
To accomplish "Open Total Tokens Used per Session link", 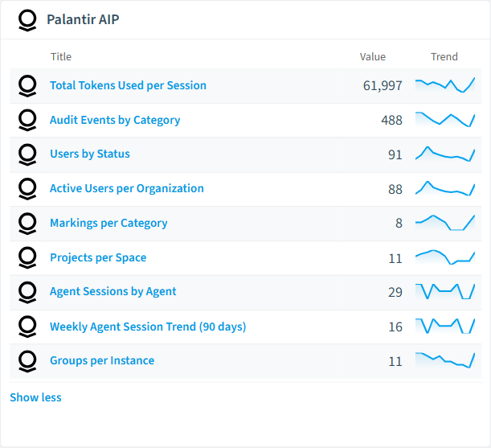I will (128, 85).
